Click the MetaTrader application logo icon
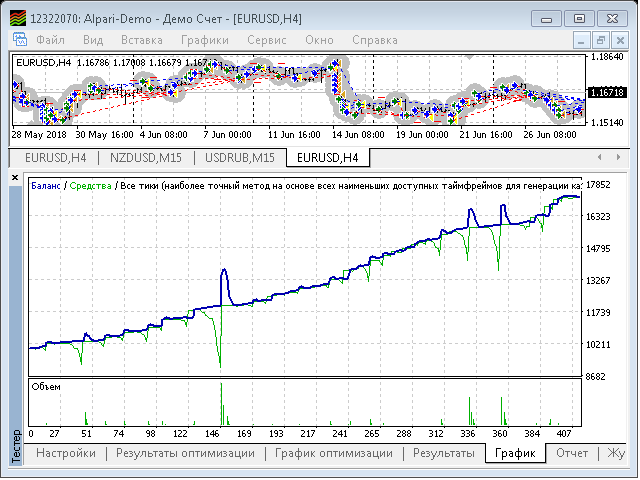The height and width of the screenshot is (480, 640). [18, 18]
